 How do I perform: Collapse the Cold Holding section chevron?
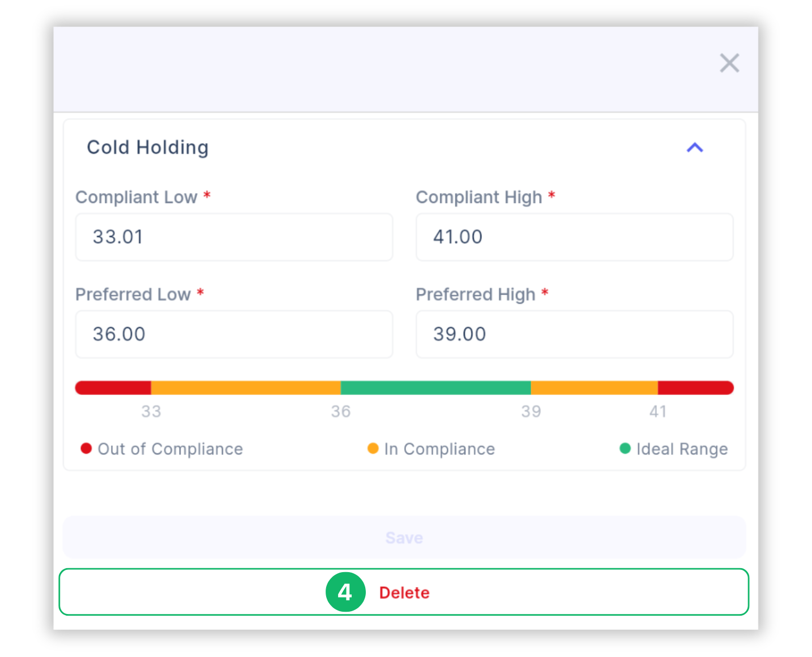[x=695, y=148]
